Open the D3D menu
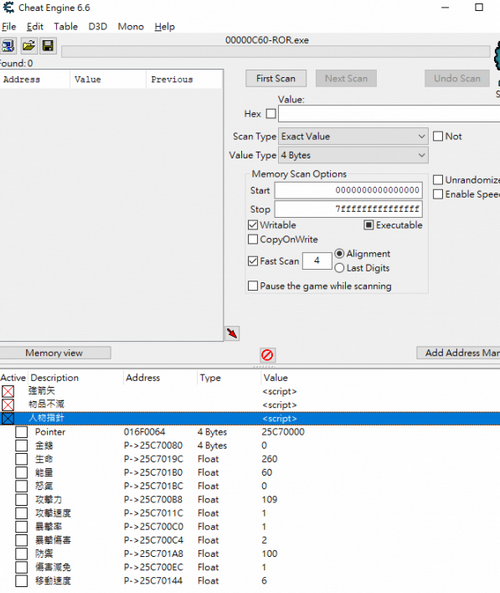500x593 pixels. coord(98,27)
